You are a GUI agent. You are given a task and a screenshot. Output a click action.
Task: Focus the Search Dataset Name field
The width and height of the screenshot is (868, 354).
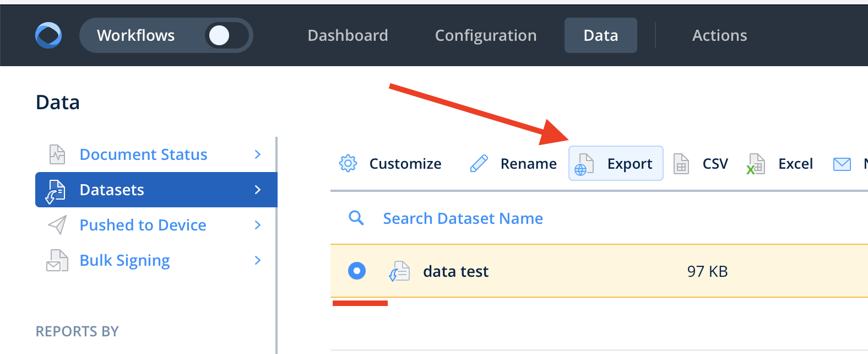click(x=463, y=218)
